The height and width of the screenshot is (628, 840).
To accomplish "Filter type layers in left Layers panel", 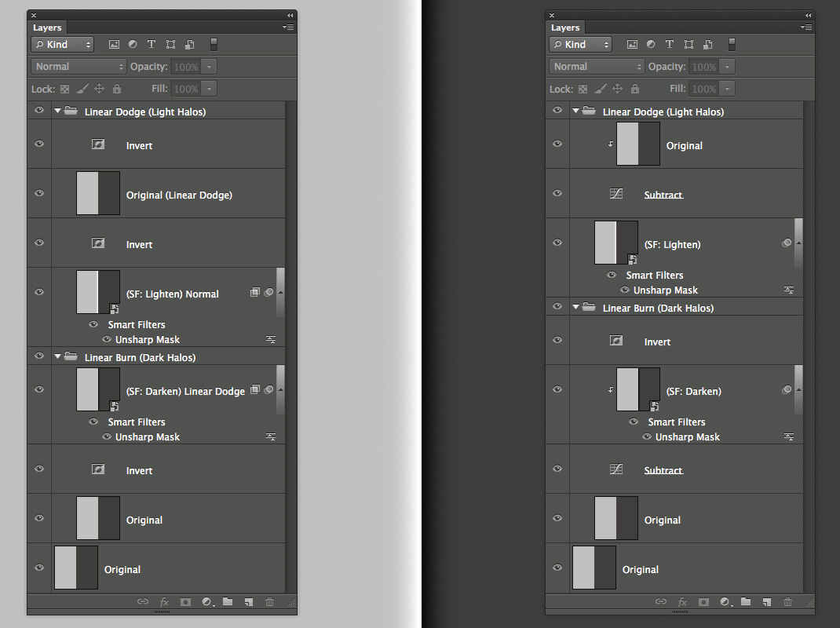I will [152, 45].
